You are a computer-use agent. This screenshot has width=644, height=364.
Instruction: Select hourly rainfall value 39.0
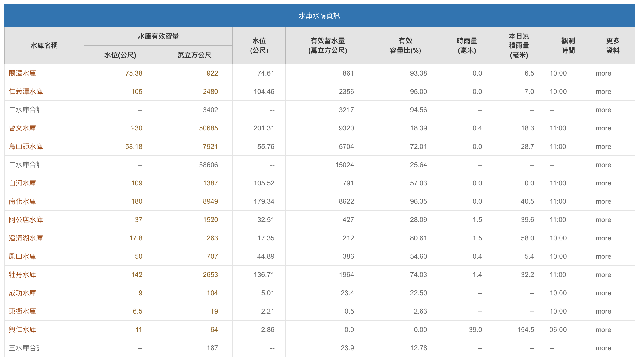[x=475, y=330]
